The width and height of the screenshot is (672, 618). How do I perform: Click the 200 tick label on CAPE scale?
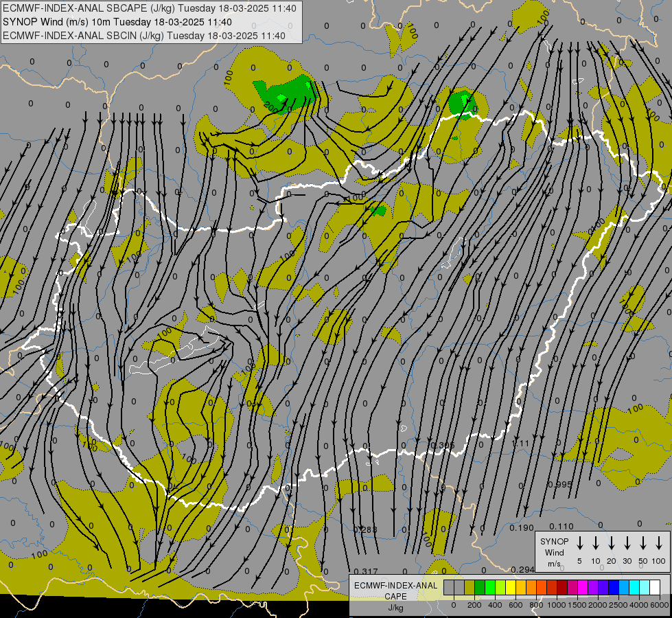474,605
